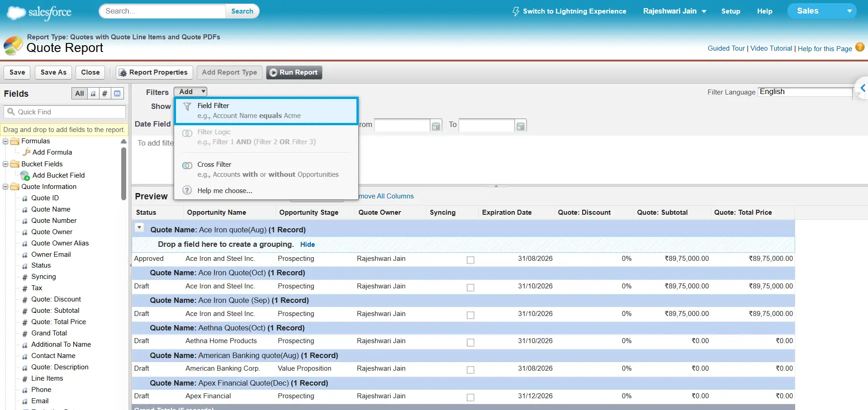Click the orange help question mark icon

pos(860,47)
